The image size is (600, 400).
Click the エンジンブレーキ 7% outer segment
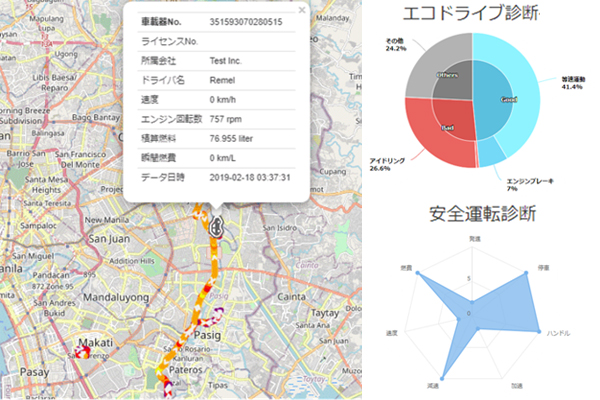pyautogui.click(x=492, y=152)
